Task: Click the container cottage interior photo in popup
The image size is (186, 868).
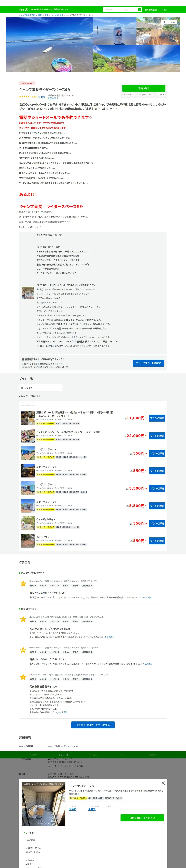Action: 44,804
